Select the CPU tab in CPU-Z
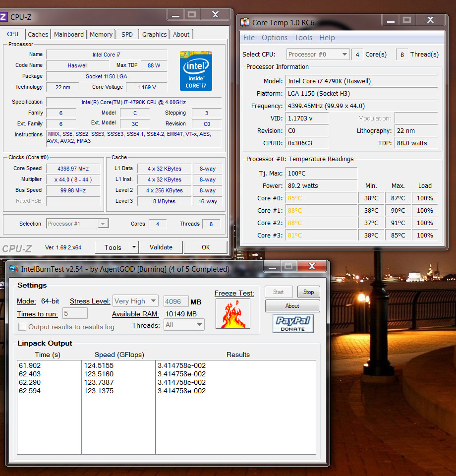The height and width of the screenshot is (476, 456). coord(13,34)
